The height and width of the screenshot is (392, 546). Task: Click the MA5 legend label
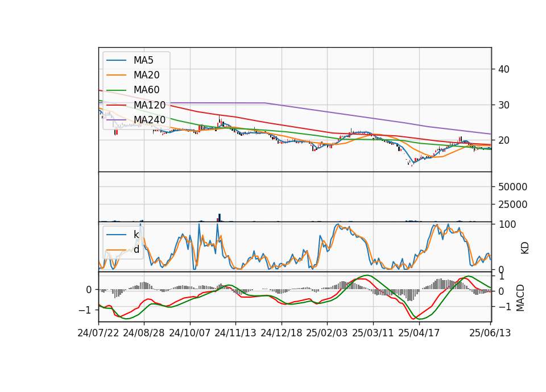143,60
